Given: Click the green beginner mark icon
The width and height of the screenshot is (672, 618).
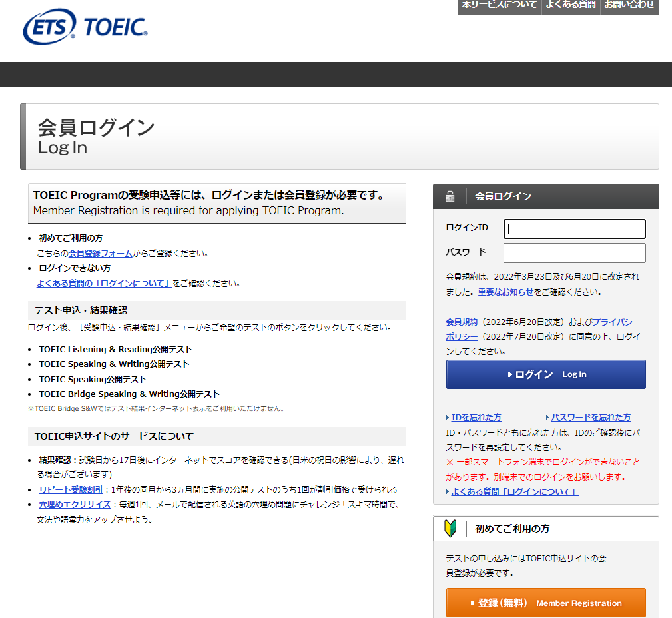Looking at the screenshot, I should coord(450,528).
